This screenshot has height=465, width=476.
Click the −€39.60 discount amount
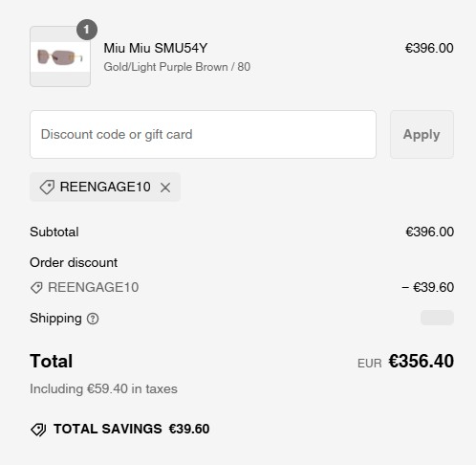[x=427, y=287]
